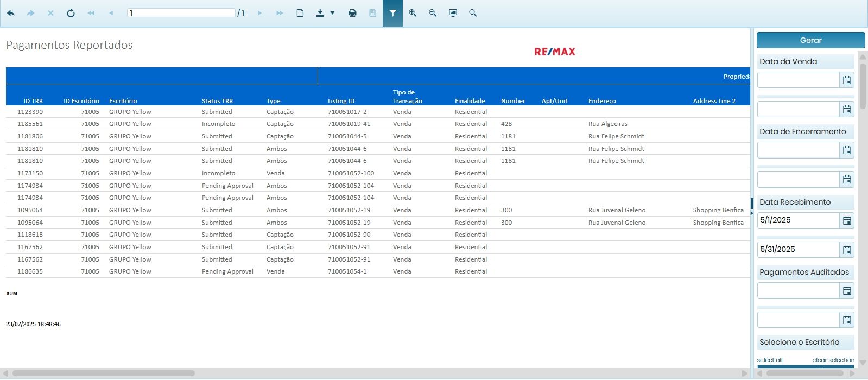This screenshot has width=868, height=380.
Task: Open the search in report tool
Action: point(473,13)
